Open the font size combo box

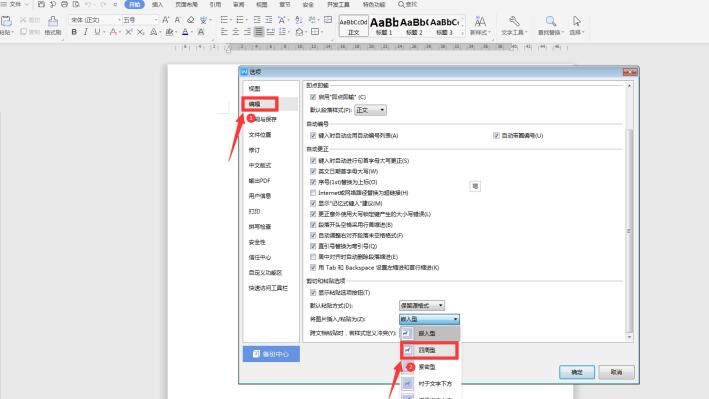[x=140, y=20]
